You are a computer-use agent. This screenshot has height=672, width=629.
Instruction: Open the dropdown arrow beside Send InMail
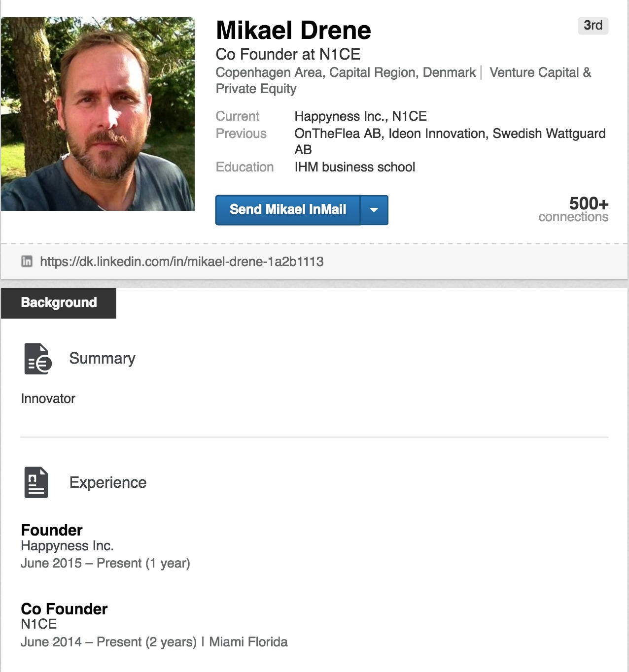coord(374,210)
